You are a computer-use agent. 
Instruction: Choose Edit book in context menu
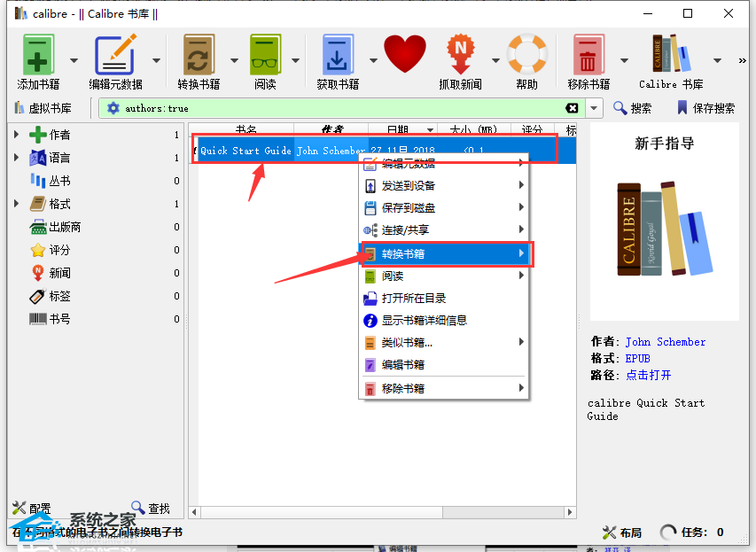[444, 364]
